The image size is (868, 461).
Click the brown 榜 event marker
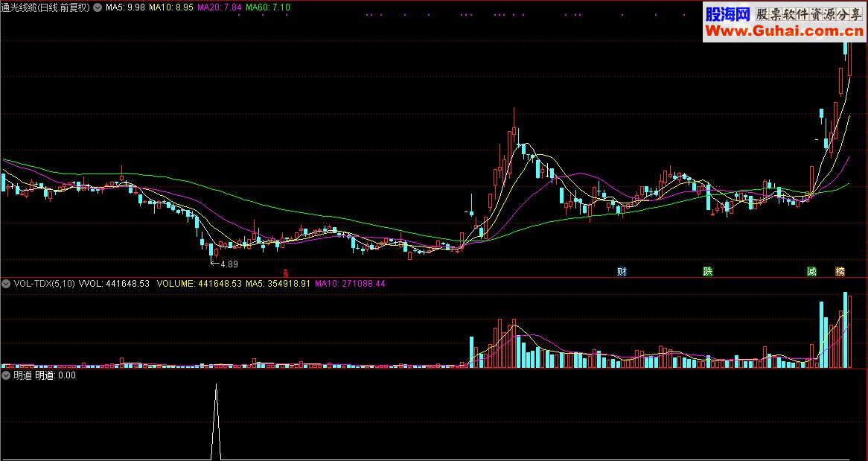[x=840, y=272]
